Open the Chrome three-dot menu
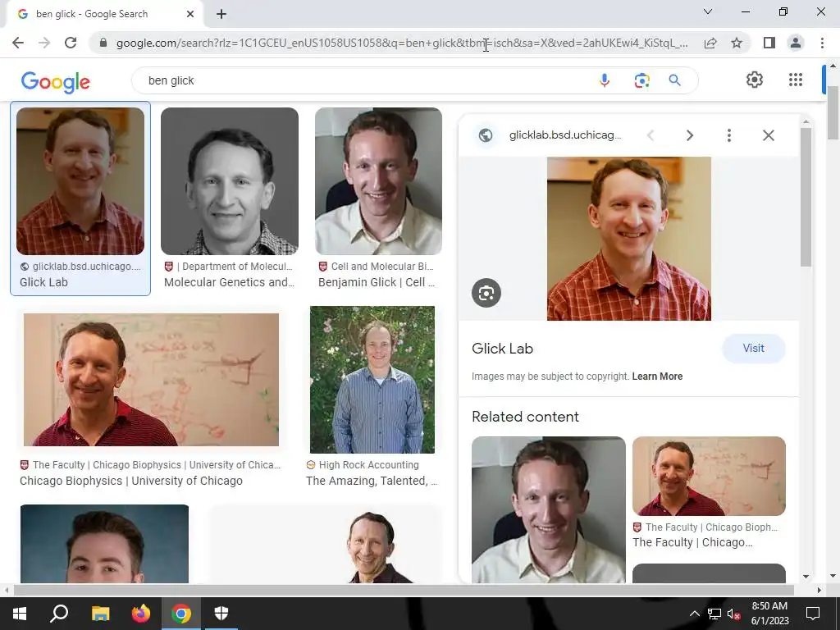 coord(822,43)
